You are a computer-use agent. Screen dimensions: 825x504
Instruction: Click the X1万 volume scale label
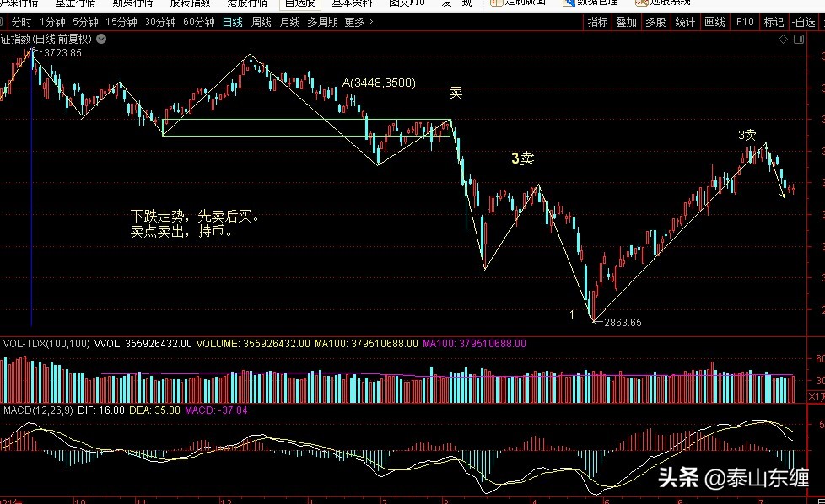[817, 397]
